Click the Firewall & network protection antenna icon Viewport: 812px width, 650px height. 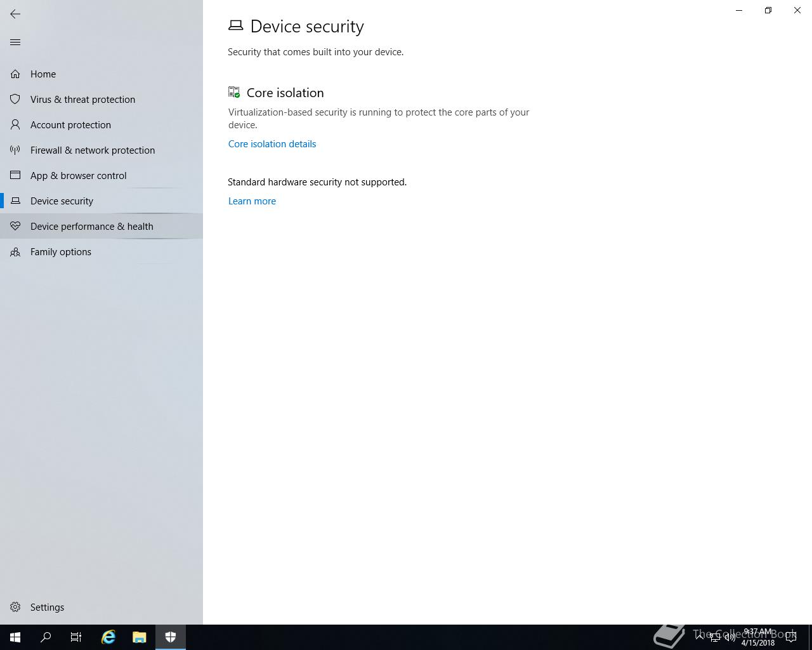pyautogui.click(x=15, y=150)
